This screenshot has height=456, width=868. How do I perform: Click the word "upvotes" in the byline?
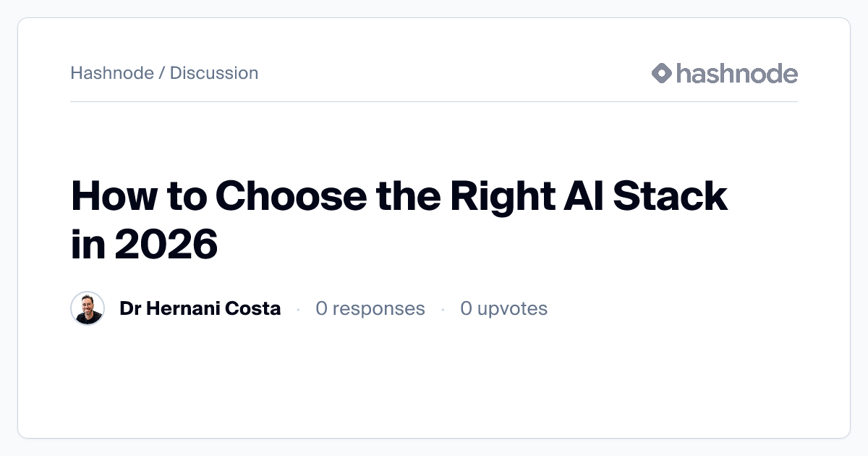(x=512, y=309)
